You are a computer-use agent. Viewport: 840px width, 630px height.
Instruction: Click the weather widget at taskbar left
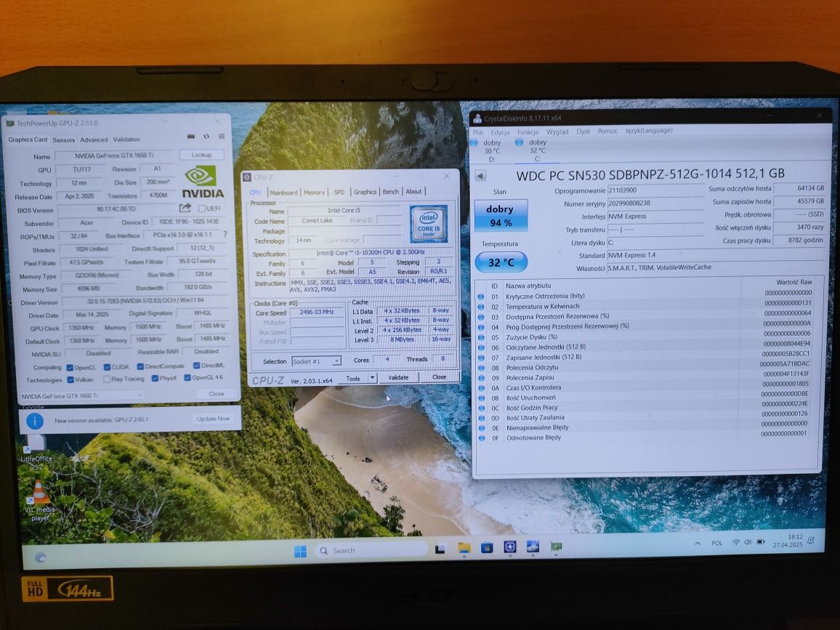(x=40, y=557)
